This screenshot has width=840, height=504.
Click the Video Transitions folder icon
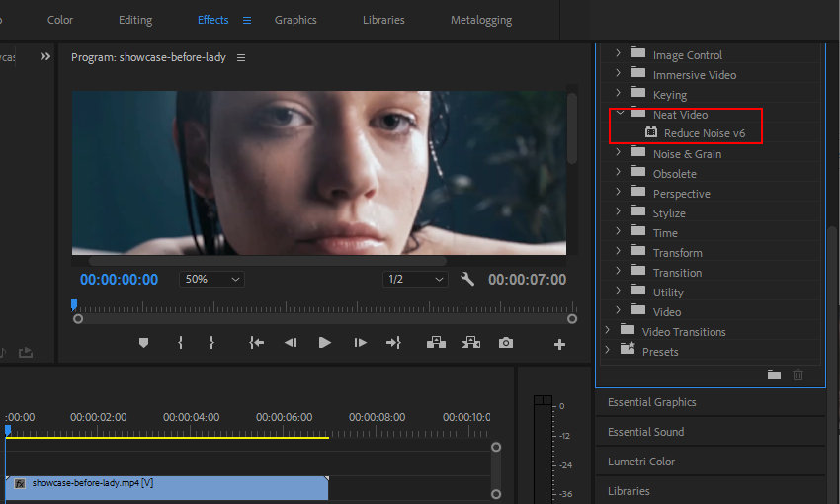point(628,329)
